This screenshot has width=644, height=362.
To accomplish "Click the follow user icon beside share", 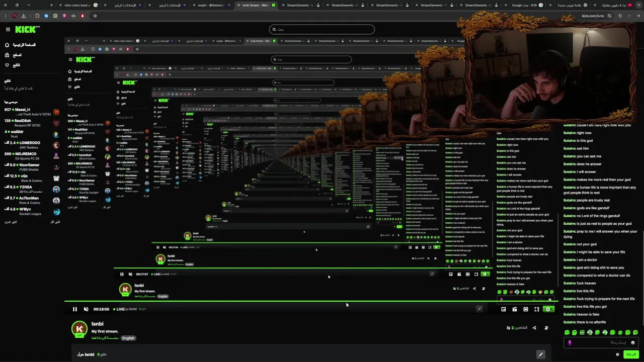I will click(546, 328).
